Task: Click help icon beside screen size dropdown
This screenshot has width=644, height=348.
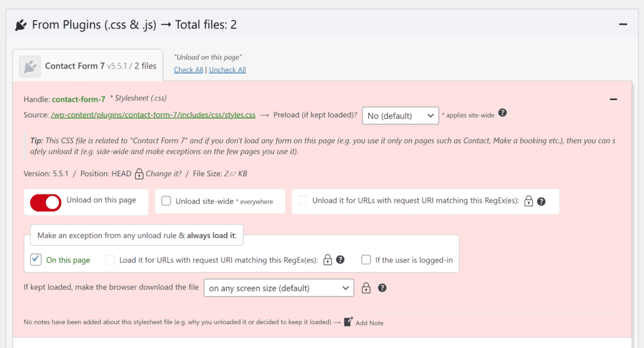Action: tap(382, 288)
